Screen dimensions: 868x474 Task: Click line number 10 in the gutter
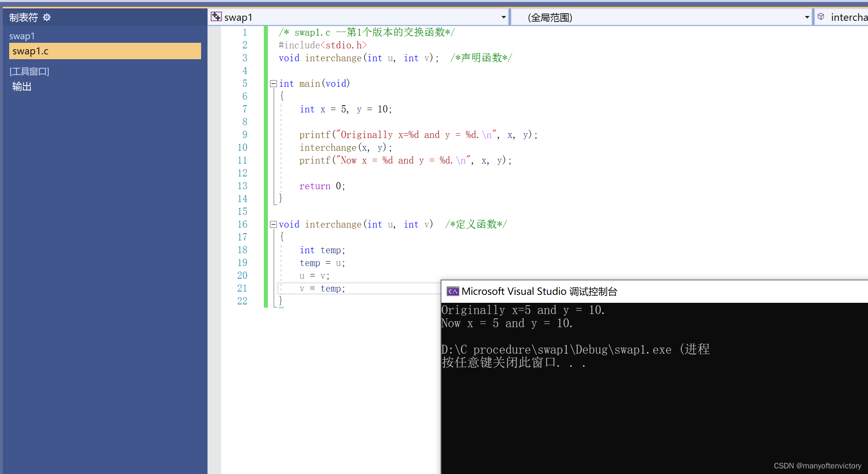pyautogui.click(x=242, y=148)
